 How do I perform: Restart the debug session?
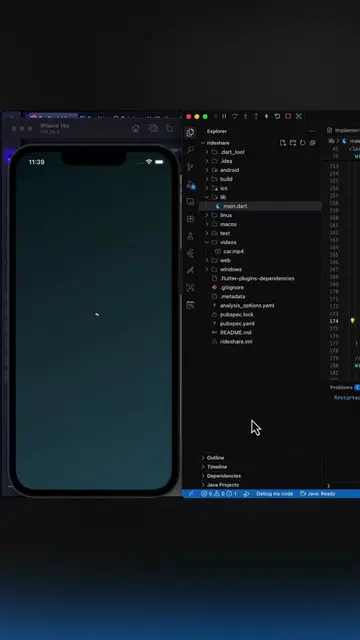click(277, 116)
